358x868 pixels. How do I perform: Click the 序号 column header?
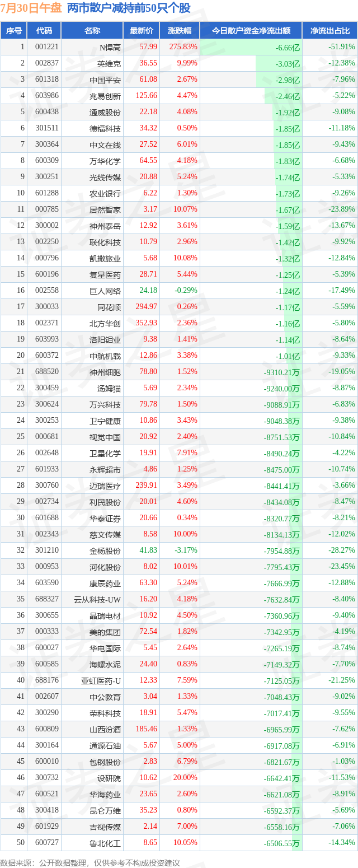[x=14, y=31]
